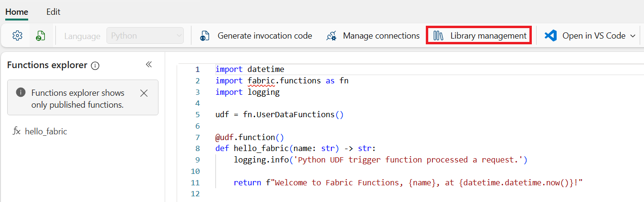Switch to the Edit tab
Screen dimensions: 644x202
(x=53, y=12)
